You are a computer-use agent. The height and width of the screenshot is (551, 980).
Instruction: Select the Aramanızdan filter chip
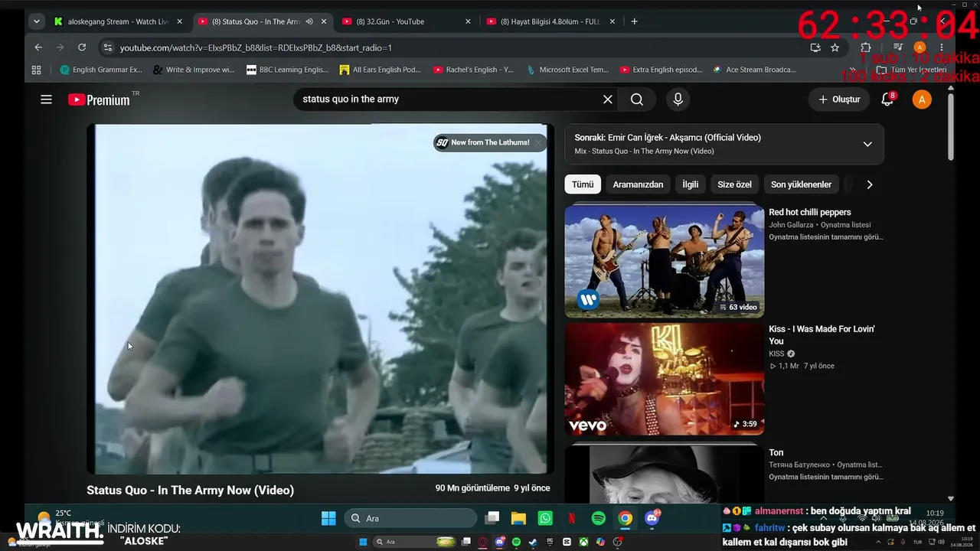pos(638,184)
